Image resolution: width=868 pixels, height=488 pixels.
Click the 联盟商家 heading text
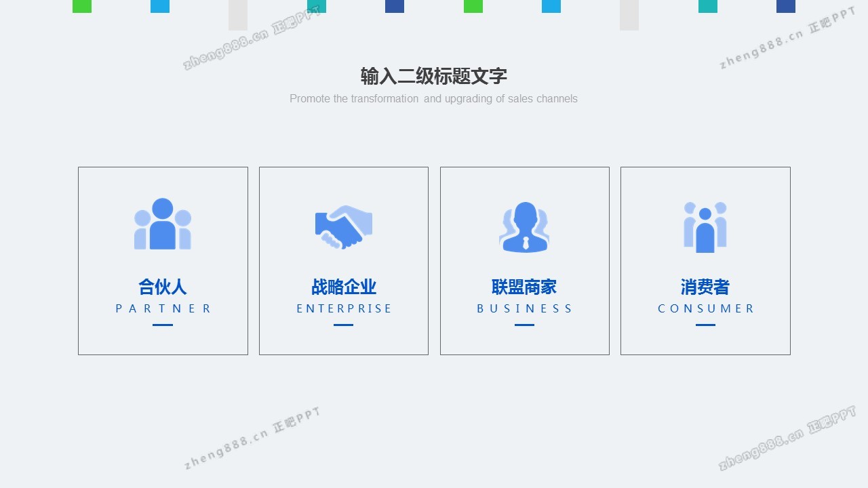click(524, 287)
